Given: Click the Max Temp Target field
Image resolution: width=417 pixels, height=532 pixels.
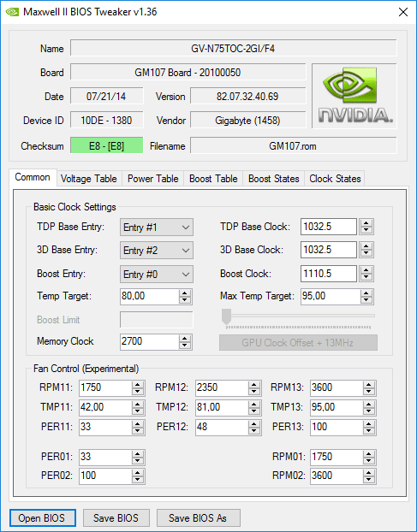Looking at the screenshot, I should click(331, 296).
